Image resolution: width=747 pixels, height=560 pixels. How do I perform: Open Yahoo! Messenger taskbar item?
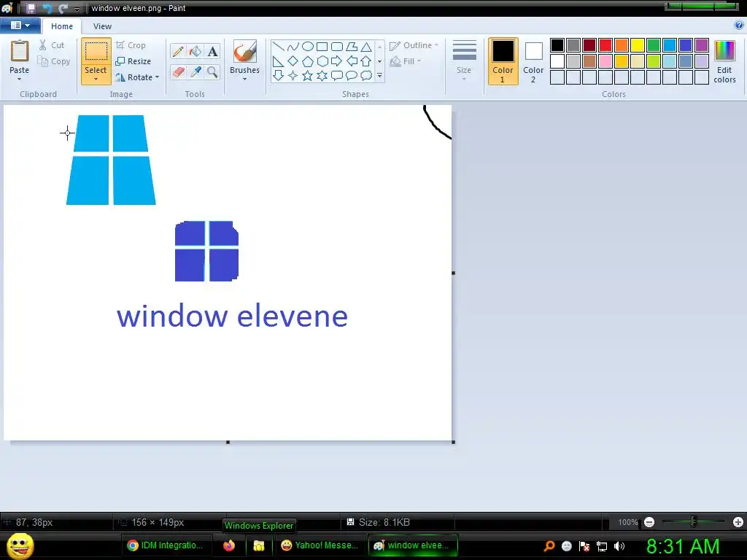tap(320, 545)
